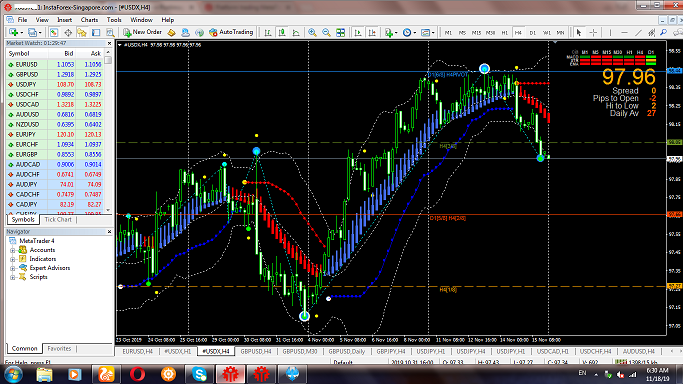Tile the chart windows
Screen dimensions: 683x384
click(x=341, y=33)
